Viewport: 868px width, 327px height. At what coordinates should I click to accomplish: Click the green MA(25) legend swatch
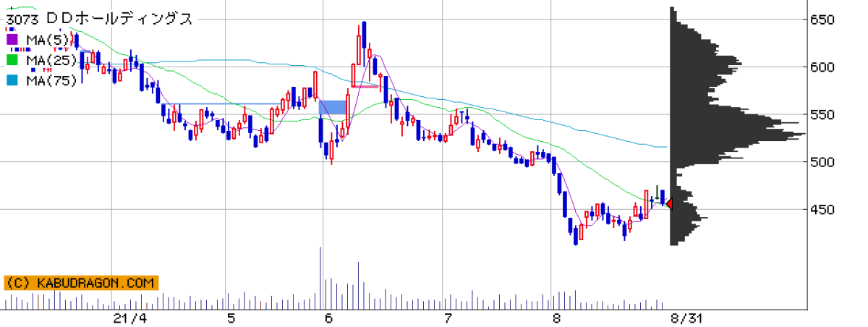(12, 60)
